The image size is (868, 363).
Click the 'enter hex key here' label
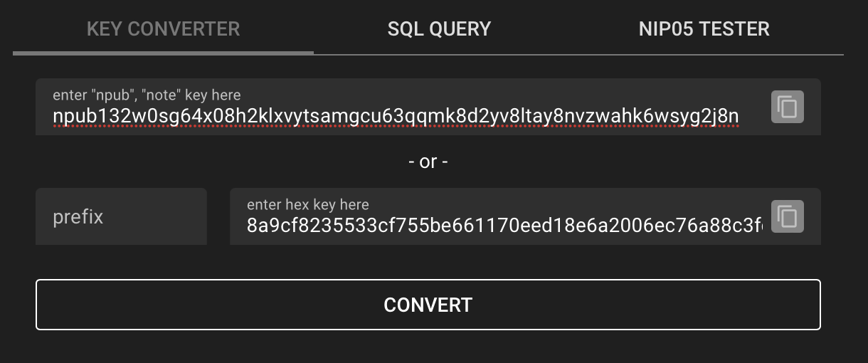pos(307,205)
